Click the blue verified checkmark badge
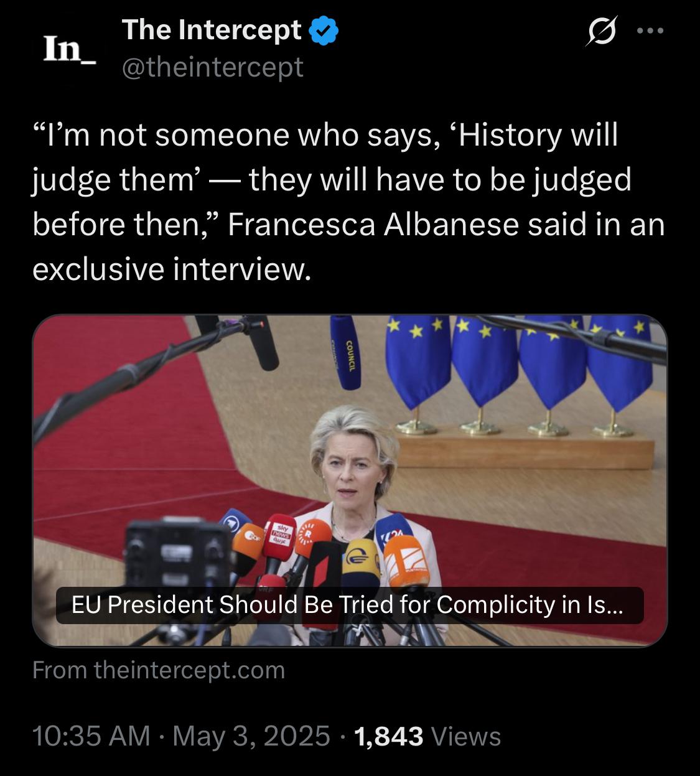Screen dimensions: 700x776 click(324, 30)
